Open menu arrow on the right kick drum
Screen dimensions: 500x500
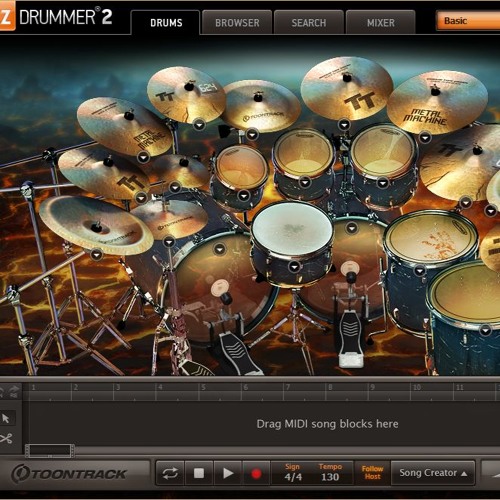(352, 228)
